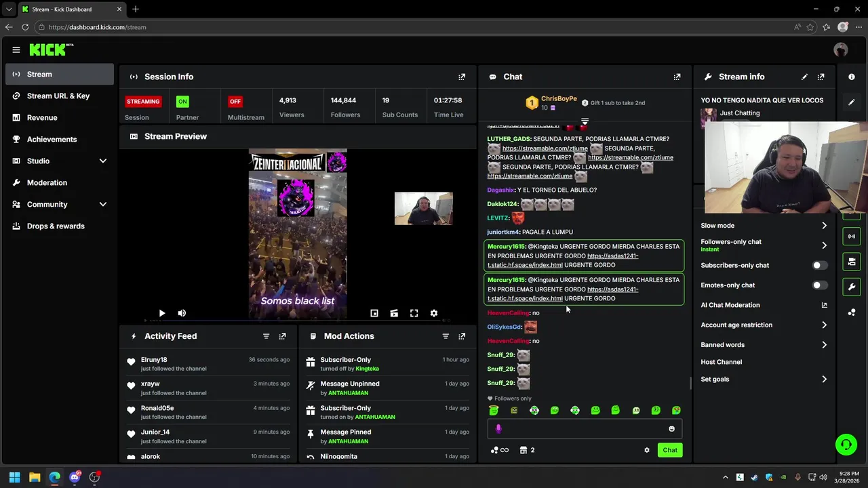Image resolution: width=868 pixels, height=488 pixels.
Task: Open first streamable.com/ztiume link in chat
Action: tap(545, 148)
